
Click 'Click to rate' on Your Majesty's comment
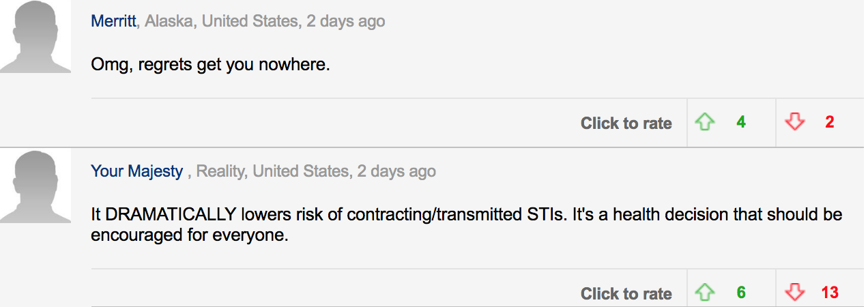point(626,294)
